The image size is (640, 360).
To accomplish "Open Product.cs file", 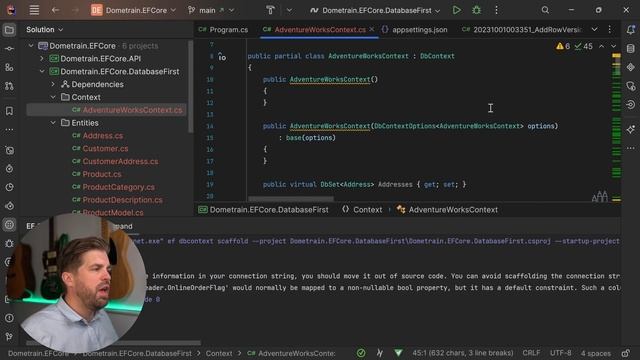I will (x=102, y=174).
